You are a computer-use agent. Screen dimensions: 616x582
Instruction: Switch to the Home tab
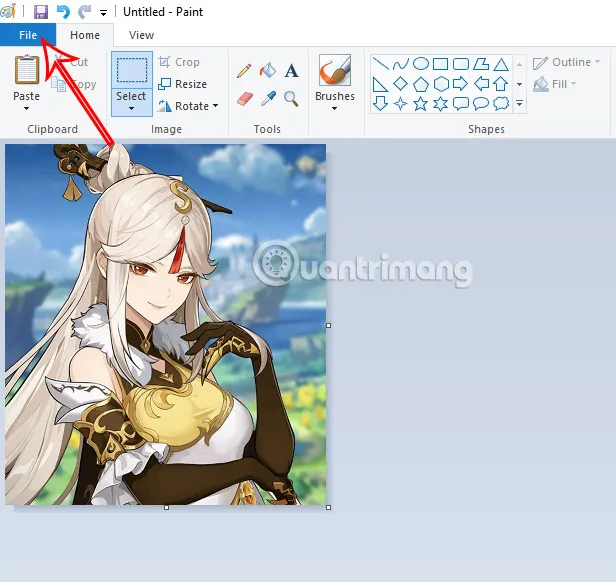coord(85,35)
